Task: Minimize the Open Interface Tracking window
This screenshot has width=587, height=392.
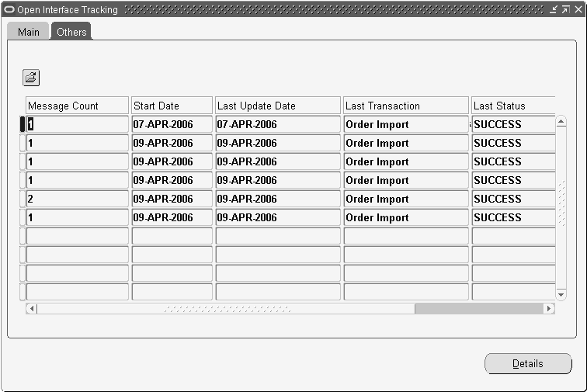Action: point(554,9)
